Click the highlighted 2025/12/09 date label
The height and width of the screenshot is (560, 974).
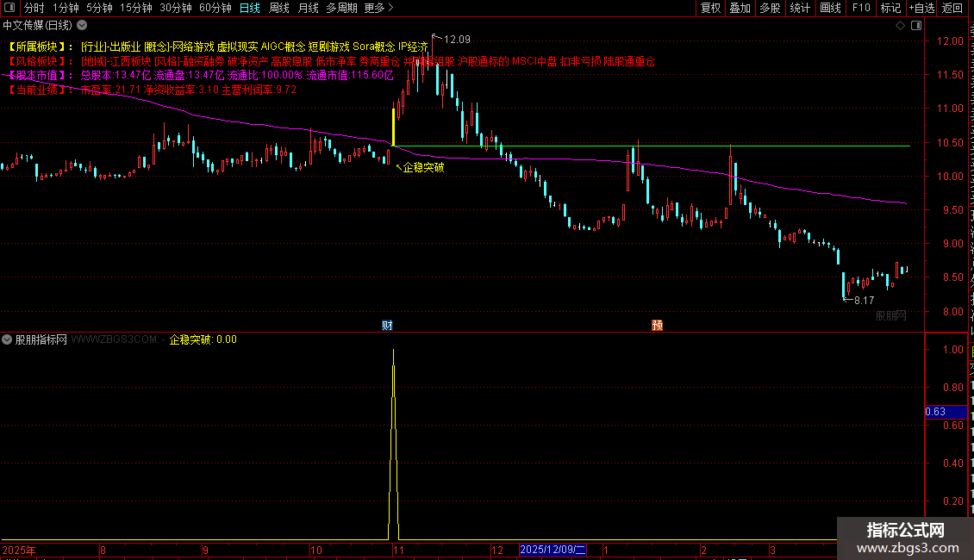point(553,550)
